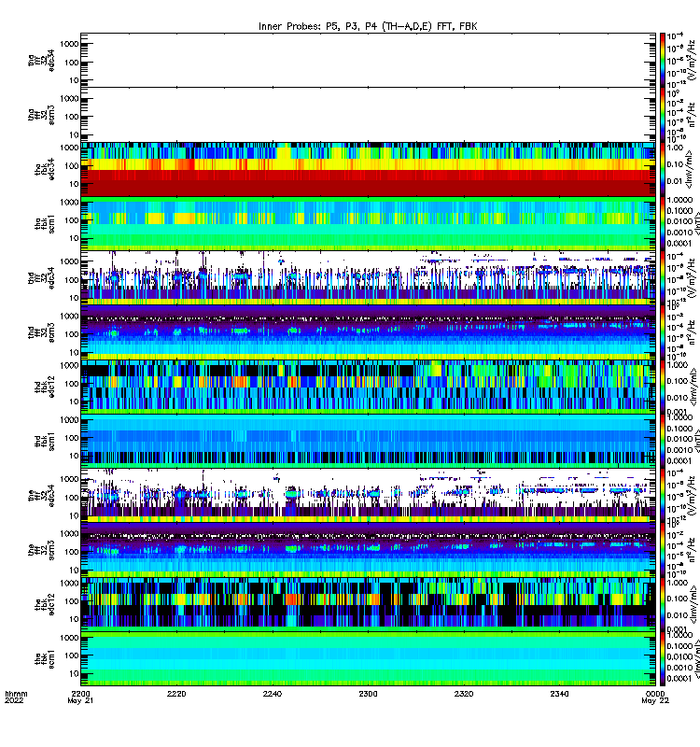Click the "tha fff 32 edc34" y-axis label
Viewport: 700px width, 747px height.
pos(41,60)
